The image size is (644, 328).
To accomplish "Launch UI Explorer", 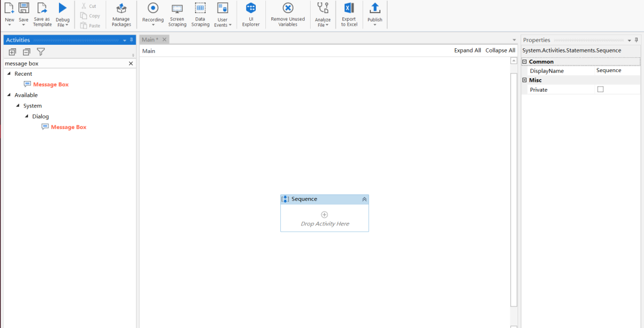I will coord(250,15).
